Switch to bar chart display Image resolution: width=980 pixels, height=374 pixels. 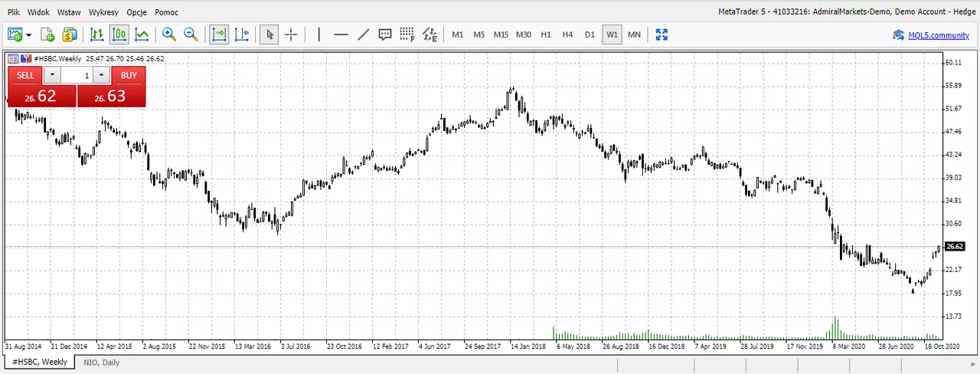coord(97,34)
